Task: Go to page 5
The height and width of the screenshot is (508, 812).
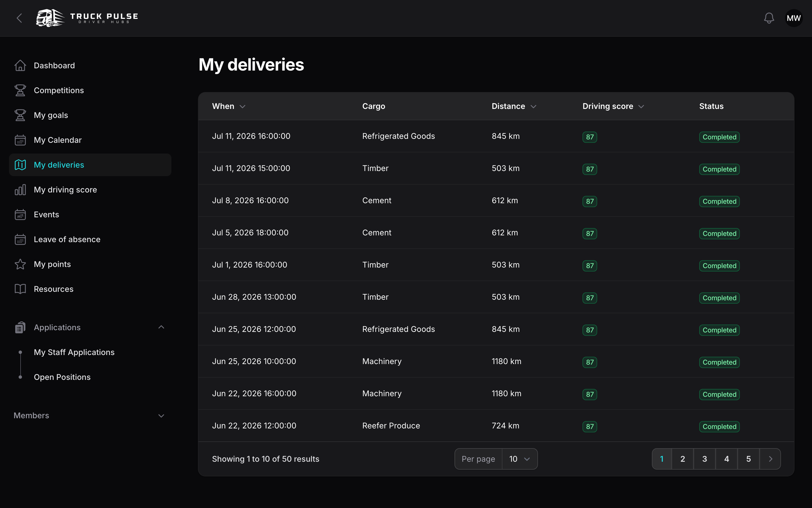Action: tap(748, 459)
